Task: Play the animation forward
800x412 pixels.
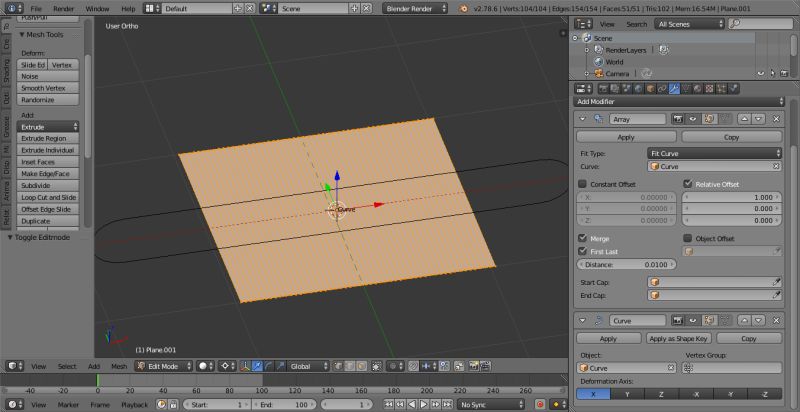Action: coord(424,404)
